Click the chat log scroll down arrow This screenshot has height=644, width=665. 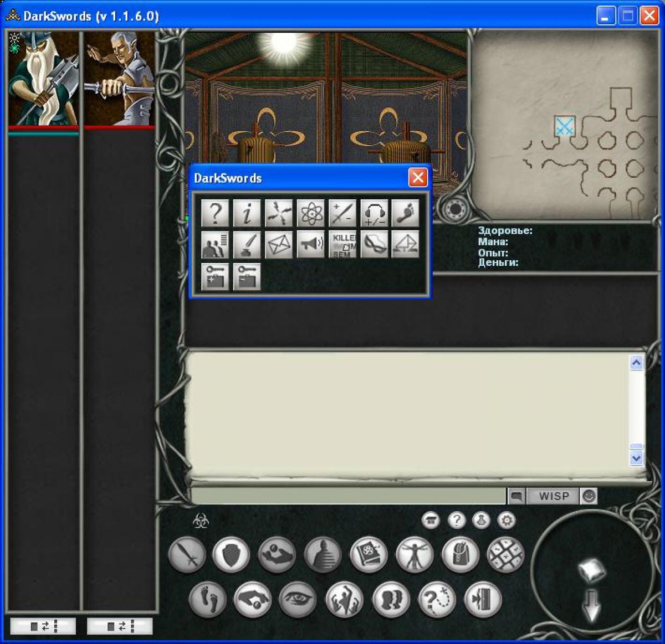636,458
